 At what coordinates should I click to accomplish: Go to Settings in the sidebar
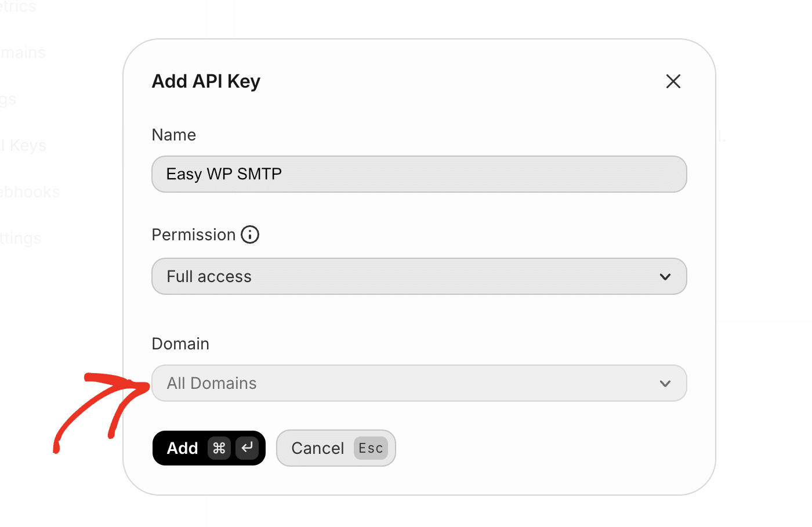pyautogui.click(x=20, y=238)
